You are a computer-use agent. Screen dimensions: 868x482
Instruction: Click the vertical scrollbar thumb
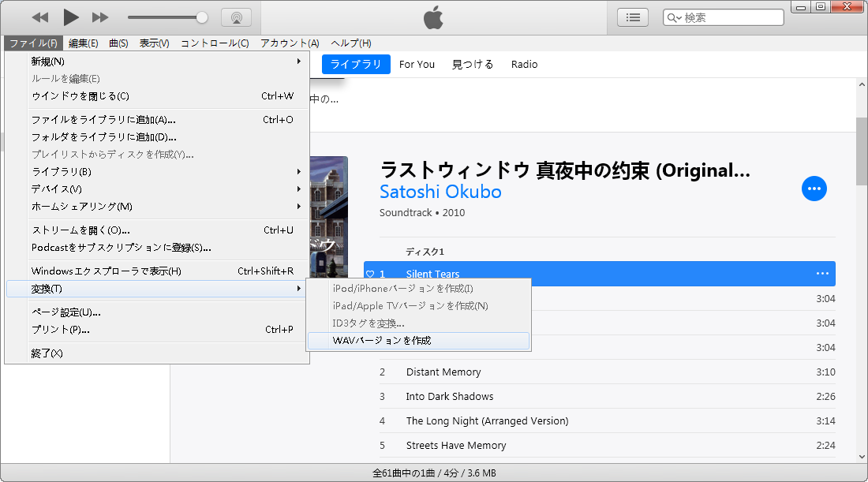pyautogui.click(x=862, y=151)
